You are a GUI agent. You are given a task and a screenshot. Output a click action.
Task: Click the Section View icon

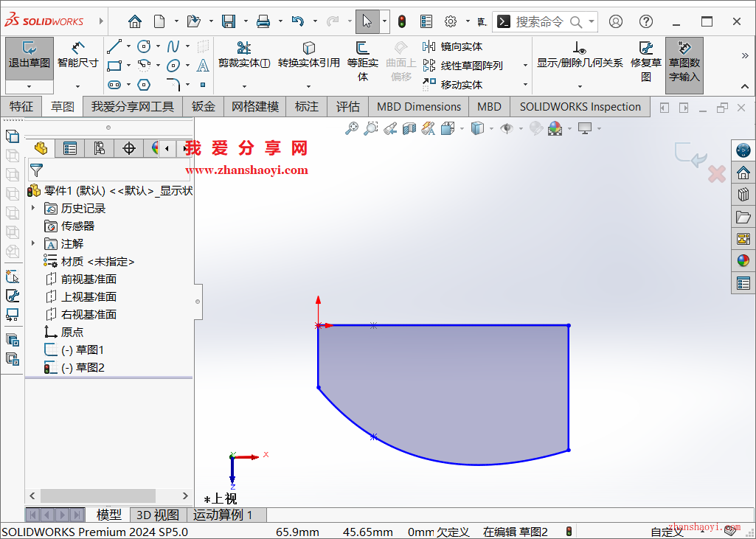point(409,128)
